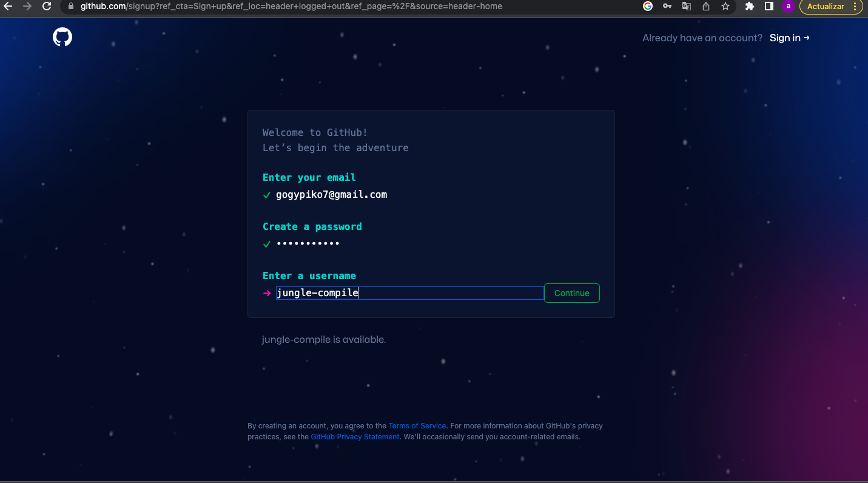Focus the username field with jungle-compile
This screenshot has width=868, height=483.
click(x=409, y=293)
